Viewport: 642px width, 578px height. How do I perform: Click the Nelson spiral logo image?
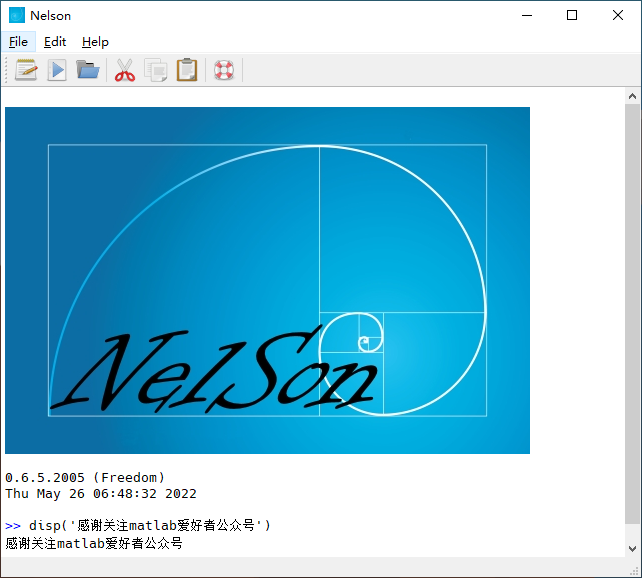coord(267,280)
